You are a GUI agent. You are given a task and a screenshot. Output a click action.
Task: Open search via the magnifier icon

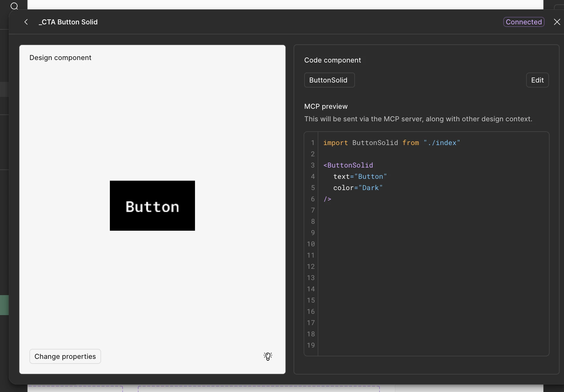[14, 6]
